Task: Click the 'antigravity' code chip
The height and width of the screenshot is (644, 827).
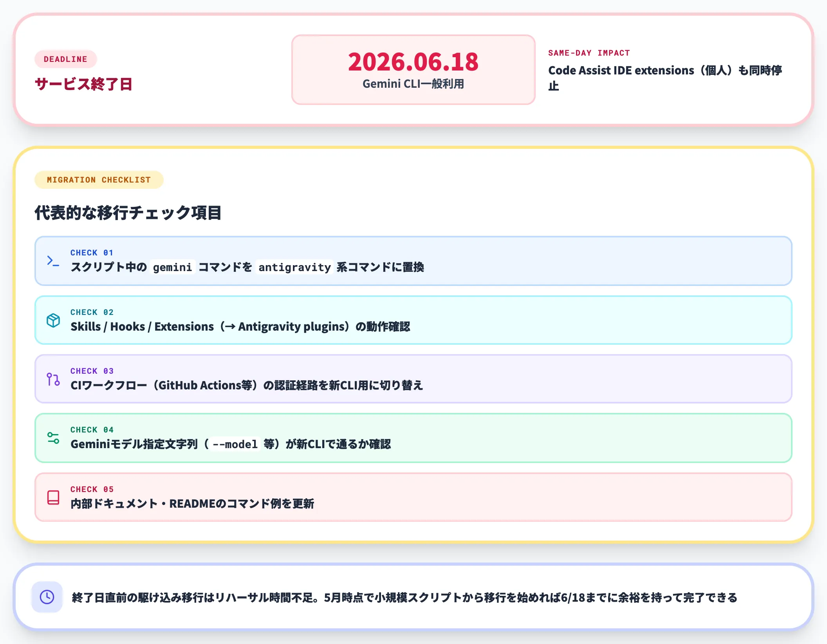Action: tap(294, 267)
